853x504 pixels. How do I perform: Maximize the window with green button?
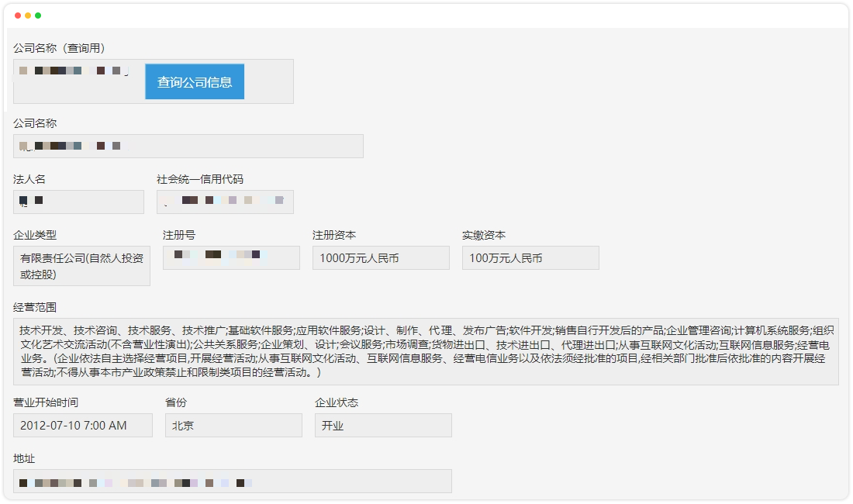tap(38, 16)
